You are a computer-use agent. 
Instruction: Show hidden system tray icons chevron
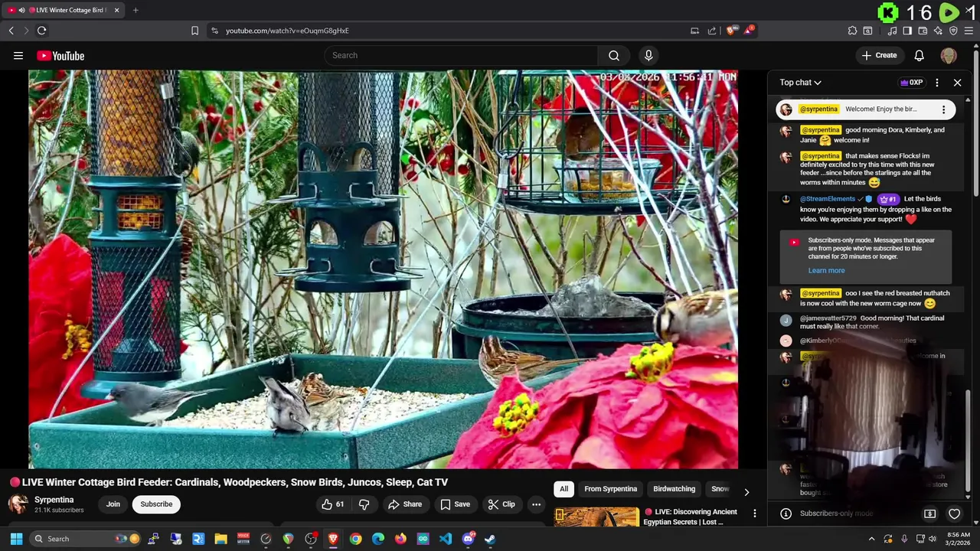coord(871,539)
